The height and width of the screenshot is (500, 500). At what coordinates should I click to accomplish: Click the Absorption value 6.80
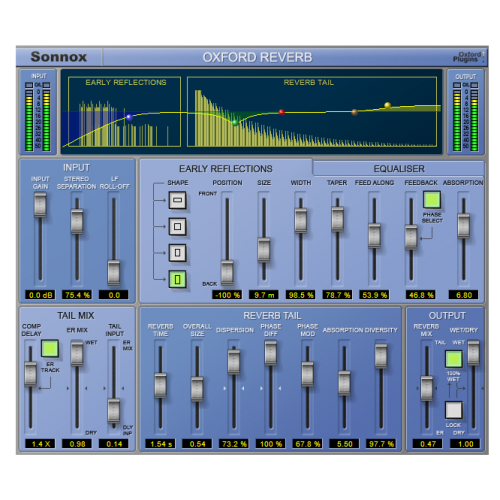click(x=463, y=295)
